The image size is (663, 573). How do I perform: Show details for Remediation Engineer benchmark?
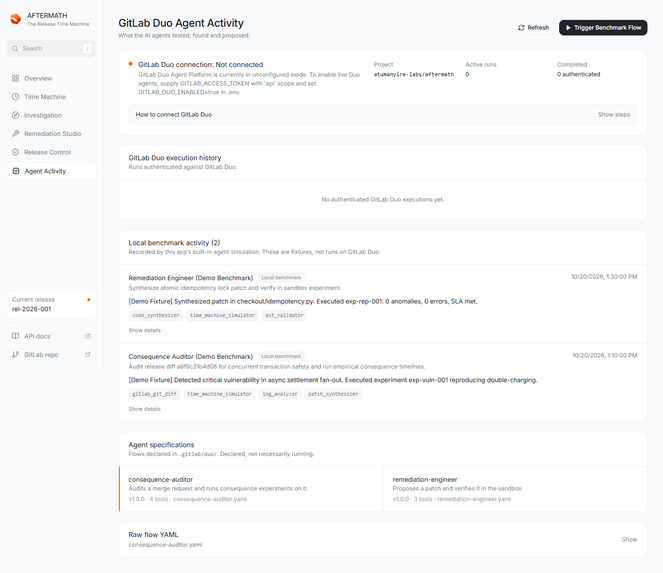click(x=145, y=330)
